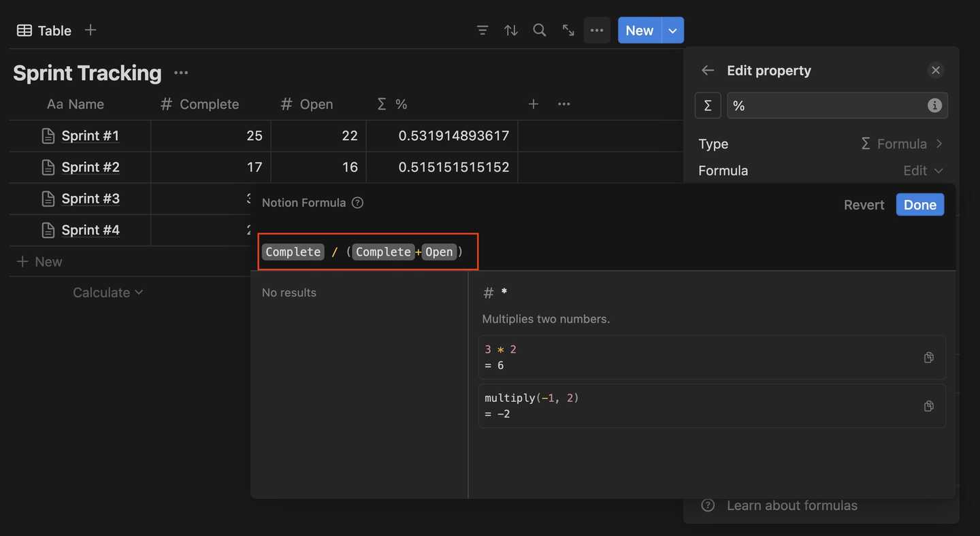This screenshot has height=536, width=980.
Task: Open the Notion Formula help icon
Action: (357, 202)
